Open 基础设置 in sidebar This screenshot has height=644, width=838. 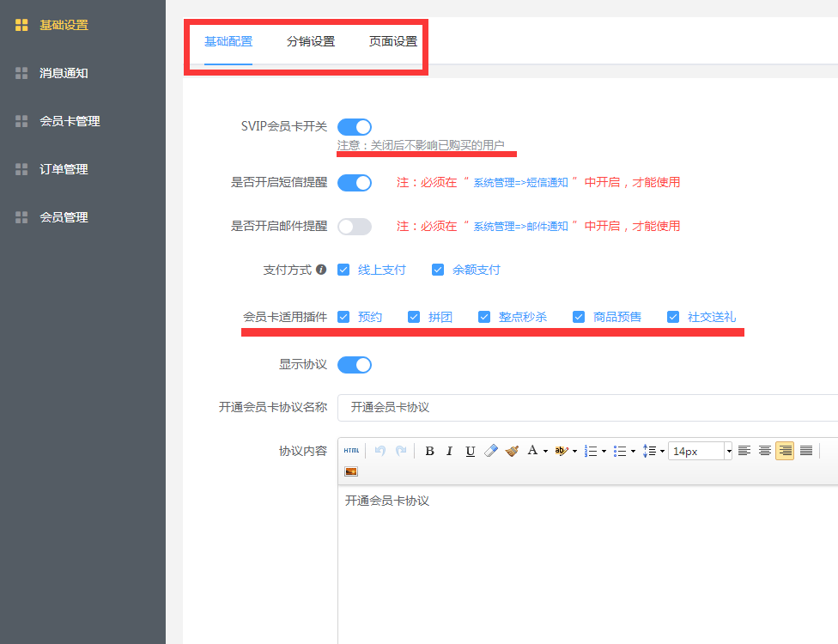64,25
